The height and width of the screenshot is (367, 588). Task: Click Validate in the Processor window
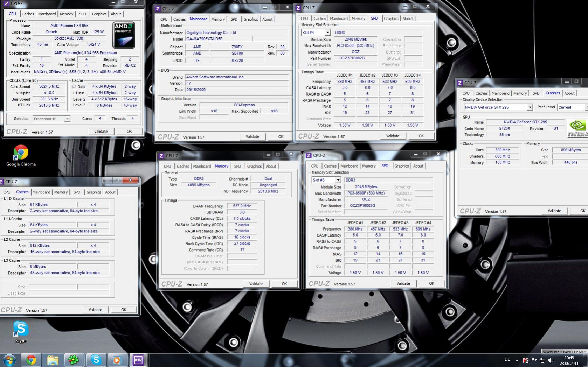point(101,132)
